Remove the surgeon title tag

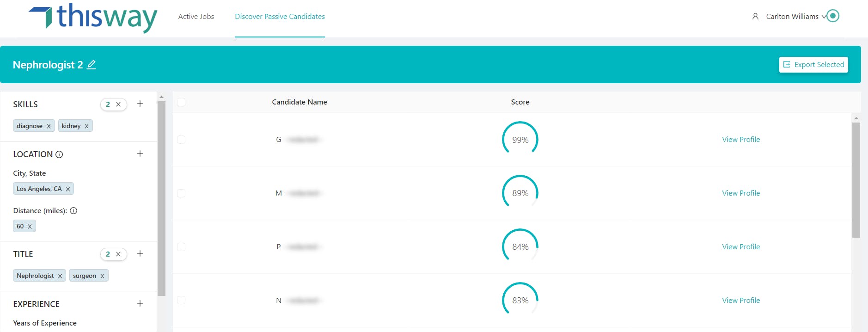tap(102, 276)
